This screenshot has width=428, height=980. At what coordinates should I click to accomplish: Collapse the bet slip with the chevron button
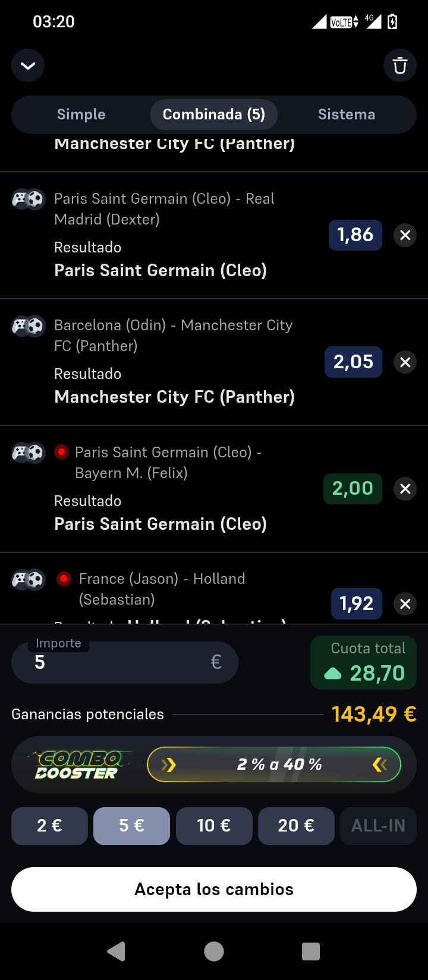[x=28, y=65]
